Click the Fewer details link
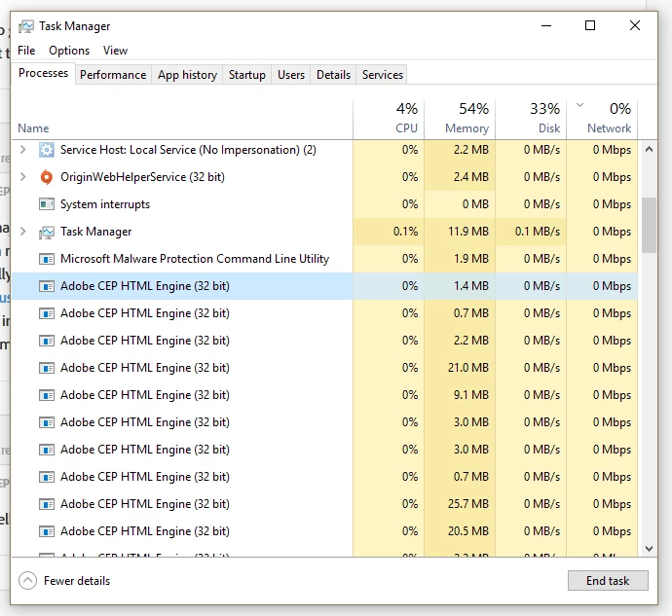The image size is (672, 616). [x=77, y=581]
